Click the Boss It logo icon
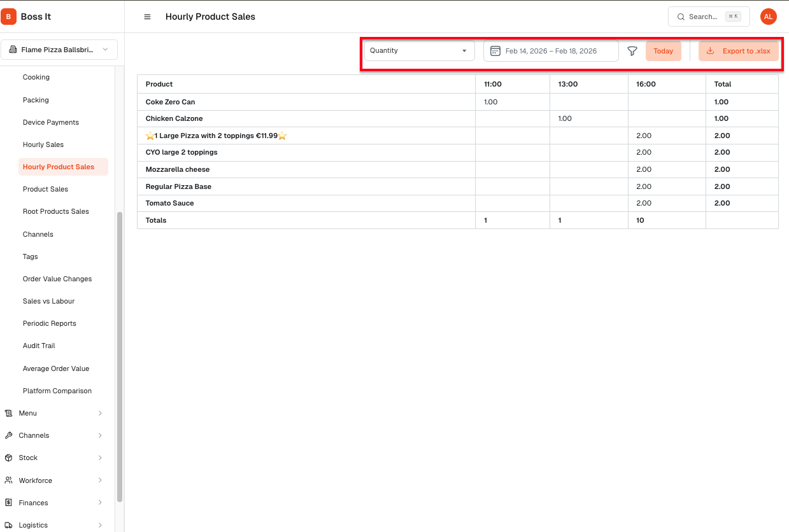 point(9,17)
